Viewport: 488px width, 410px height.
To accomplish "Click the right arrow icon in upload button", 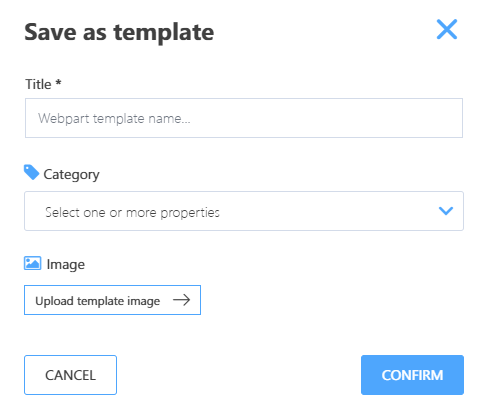I will pyautogui.click(x=181, y=300).
